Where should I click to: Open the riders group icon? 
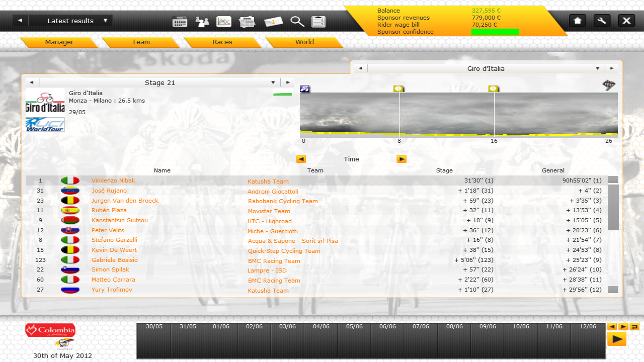202,22
